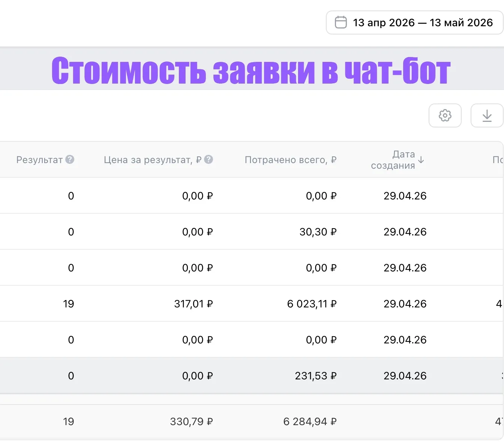Select the cost per result 317,01 ₽
Image resolution: width=504 pixels, height=445 pixels.
pyautogui.click(x=193, y=304)
